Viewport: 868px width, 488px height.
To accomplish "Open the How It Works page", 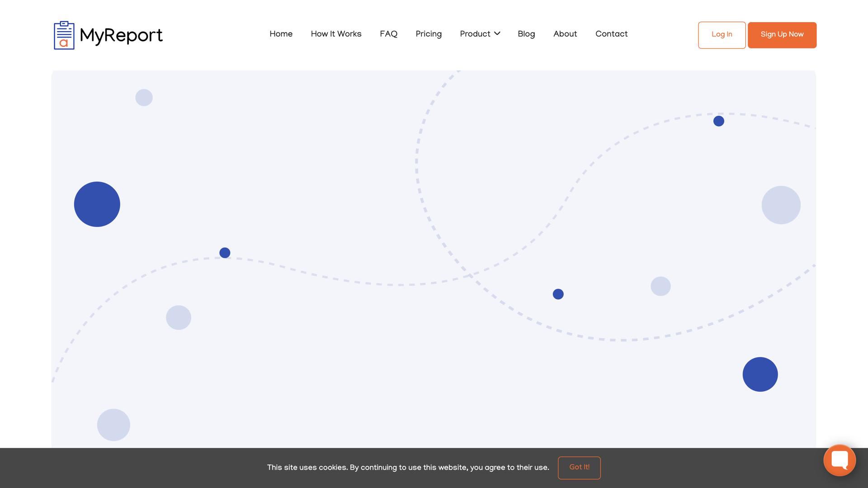I will pos(336,34).
